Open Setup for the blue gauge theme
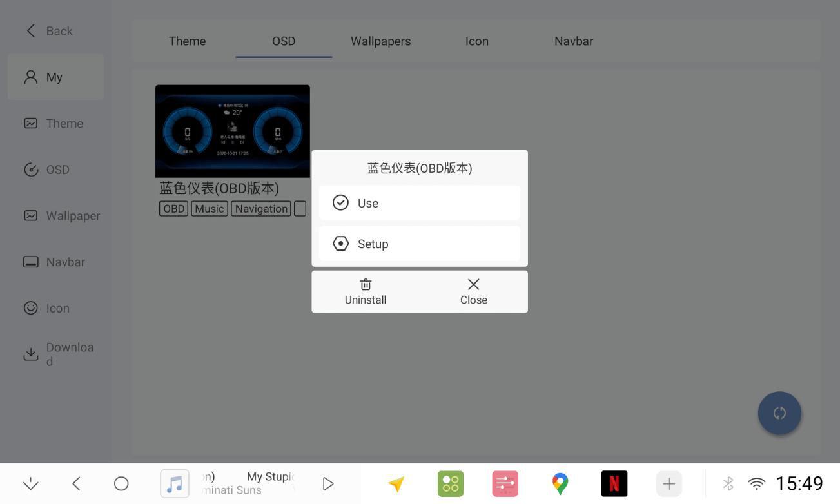 (420, 244)
